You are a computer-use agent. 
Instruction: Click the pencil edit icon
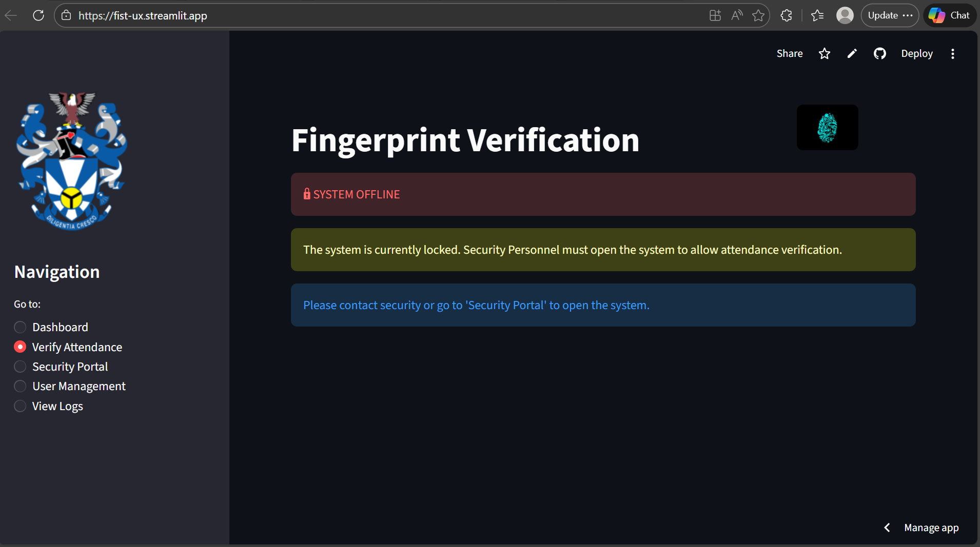852,54
